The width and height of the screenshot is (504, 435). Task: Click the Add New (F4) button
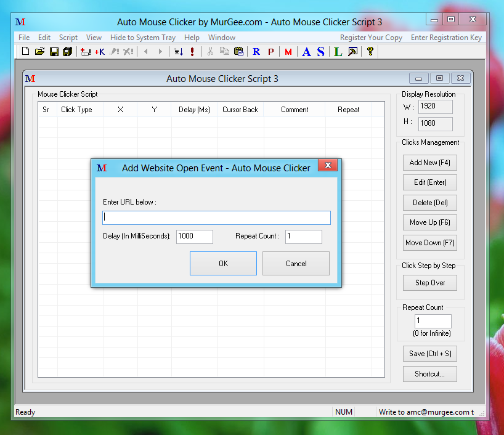coord(429,163)
